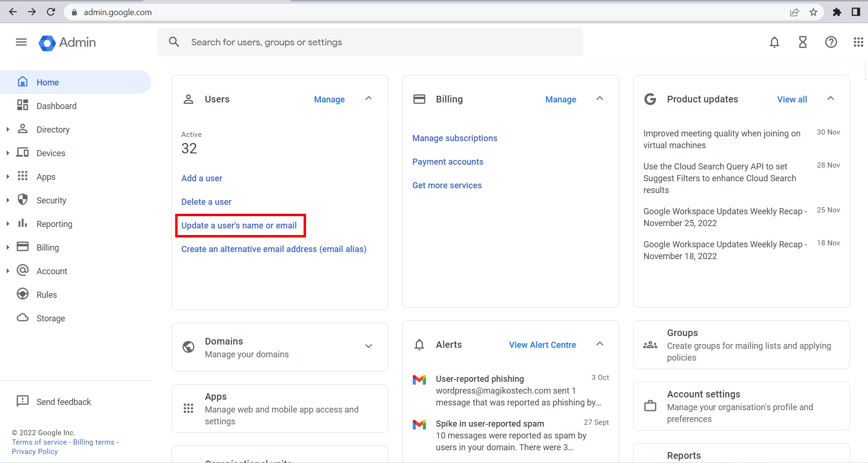Click Create an alternative email address link
Image resolution: width=868 pixels, height=463 pixels.
[274, 249]
